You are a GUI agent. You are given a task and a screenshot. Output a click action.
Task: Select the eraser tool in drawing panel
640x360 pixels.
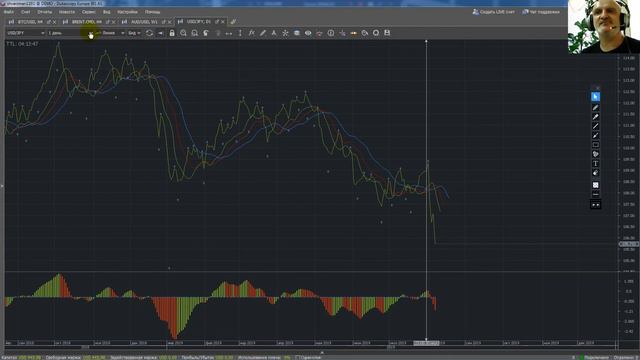[596, 173]
